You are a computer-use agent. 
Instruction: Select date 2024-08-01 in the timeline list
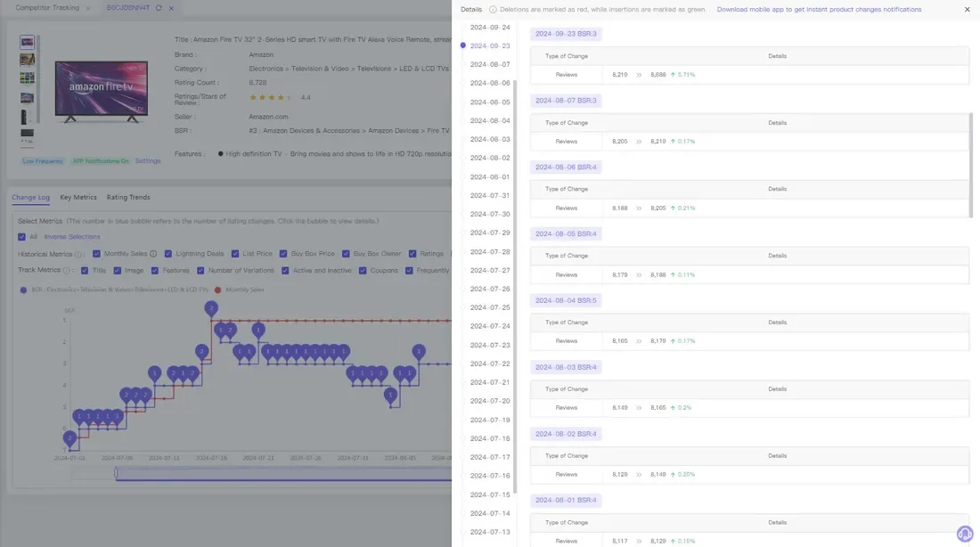[x=490, y=177]
